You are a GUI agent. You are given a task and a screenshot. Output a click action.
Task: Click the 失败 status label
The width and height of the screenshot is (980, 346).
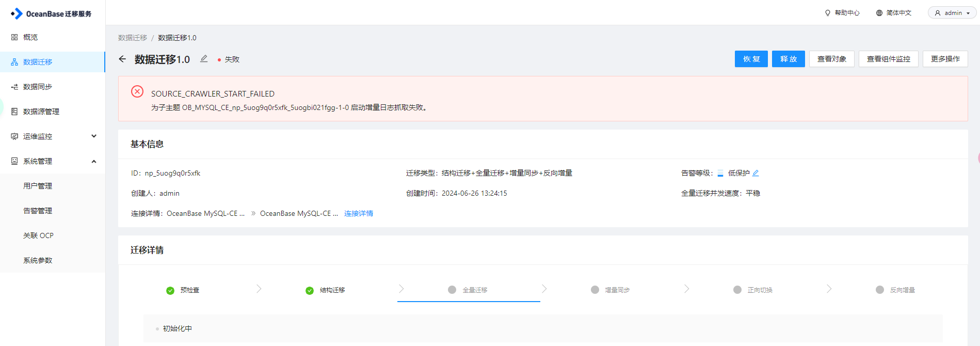click(232, 59)
